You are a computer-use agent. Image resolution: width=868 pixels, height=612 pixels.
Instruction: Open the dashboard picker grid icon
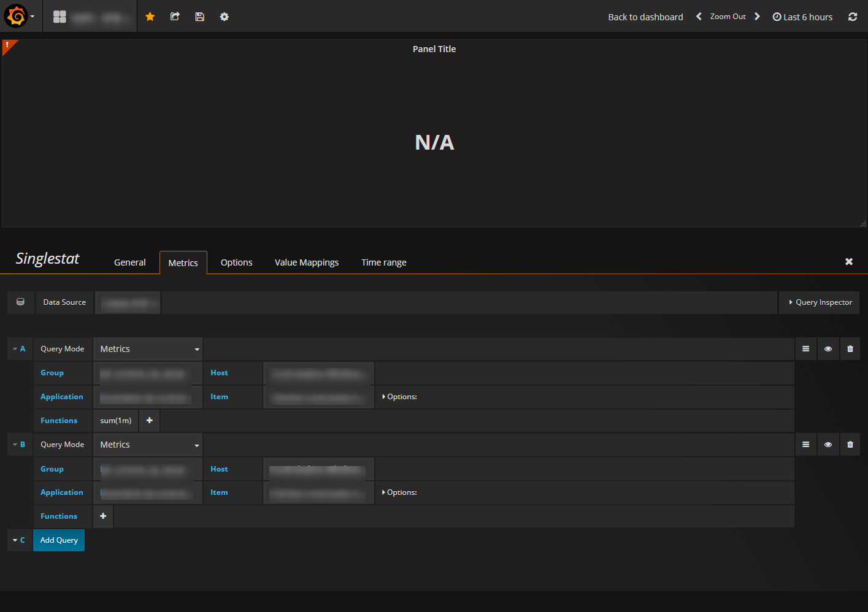pyautogui.click(x=60, y=17)
